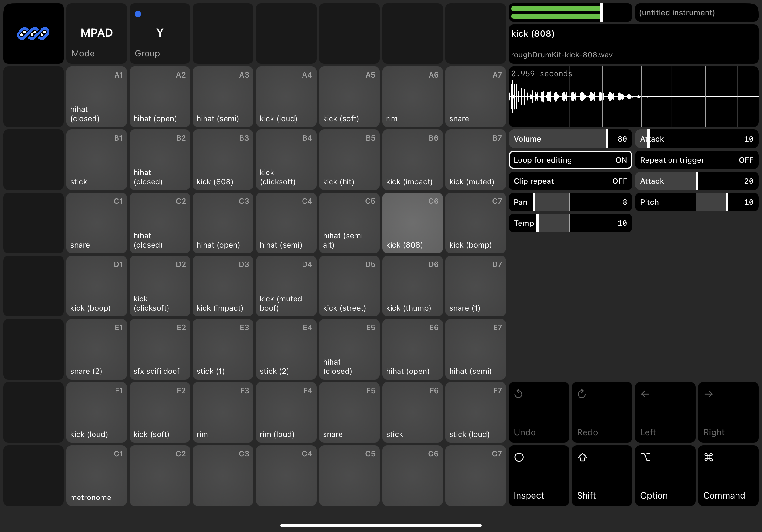Screen dimensions: 762x532
Task: Disable Loop for editing
Action: [570, 160]
